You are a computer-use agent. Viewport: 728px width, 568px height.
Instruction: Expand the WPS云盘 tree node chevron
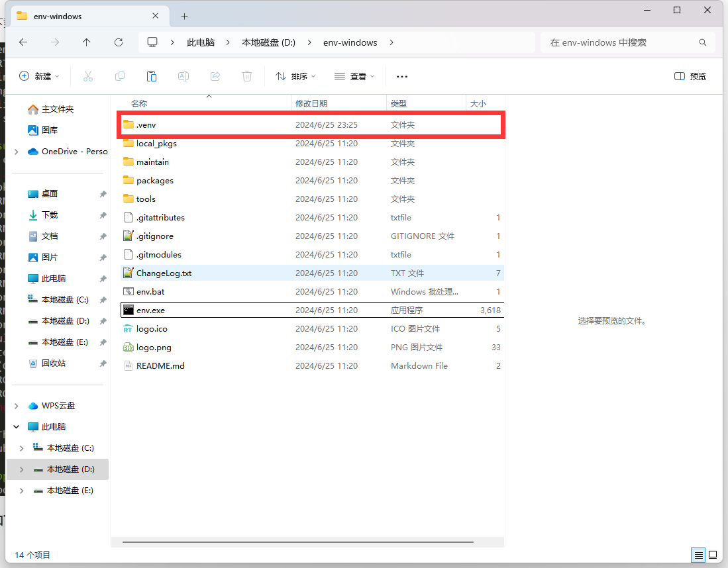[x=17, y=406]
